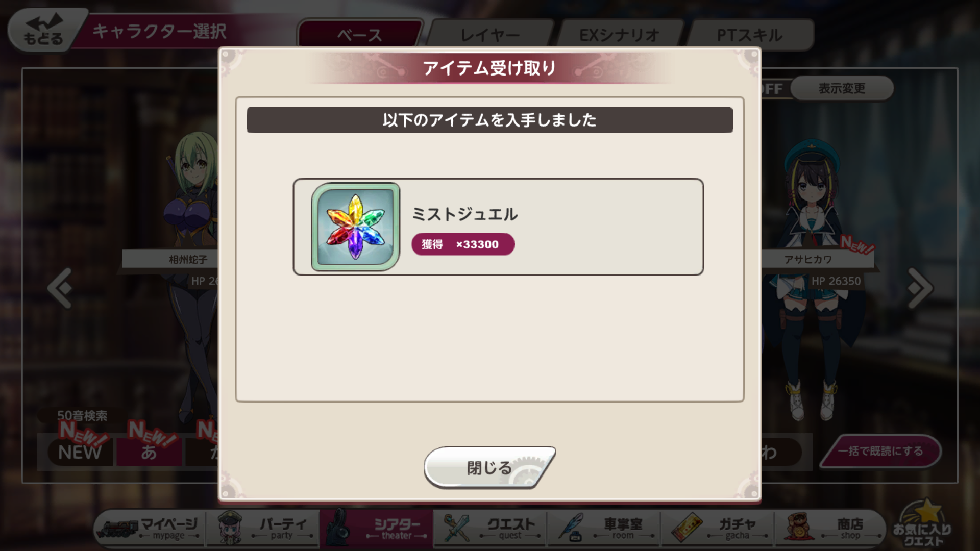The width and height of the screenshot is (980, 551).
Task: Open the 車掌室 room menu
Action: click(604, 528)
